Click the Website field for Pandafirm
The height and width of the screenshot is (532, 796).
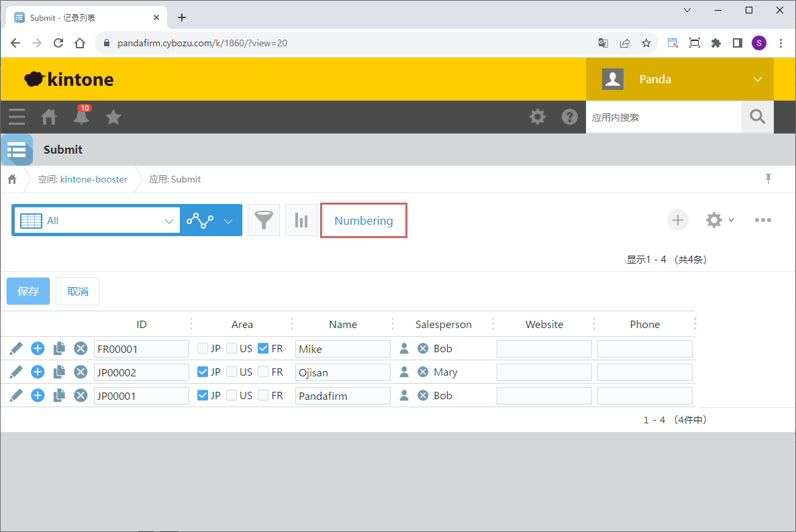(x=544, y=396)
